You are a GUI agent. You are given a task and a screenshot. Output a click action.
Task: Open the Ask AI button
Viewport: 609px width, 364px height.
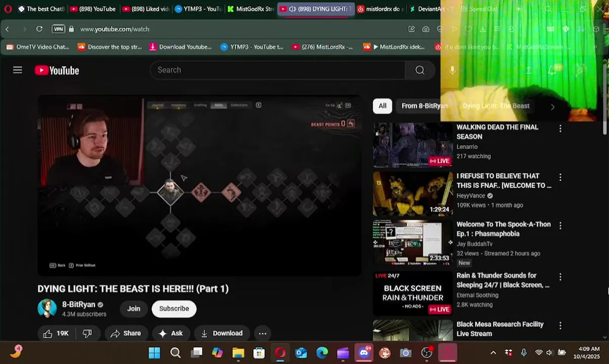pos(171,333)
